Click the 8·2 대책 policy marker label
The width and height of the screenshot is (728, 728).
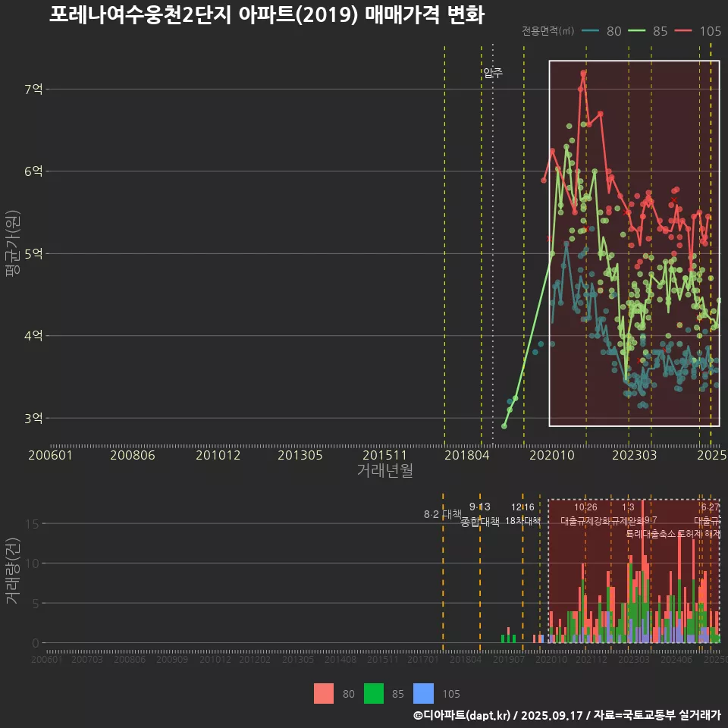tap(442, 514)
